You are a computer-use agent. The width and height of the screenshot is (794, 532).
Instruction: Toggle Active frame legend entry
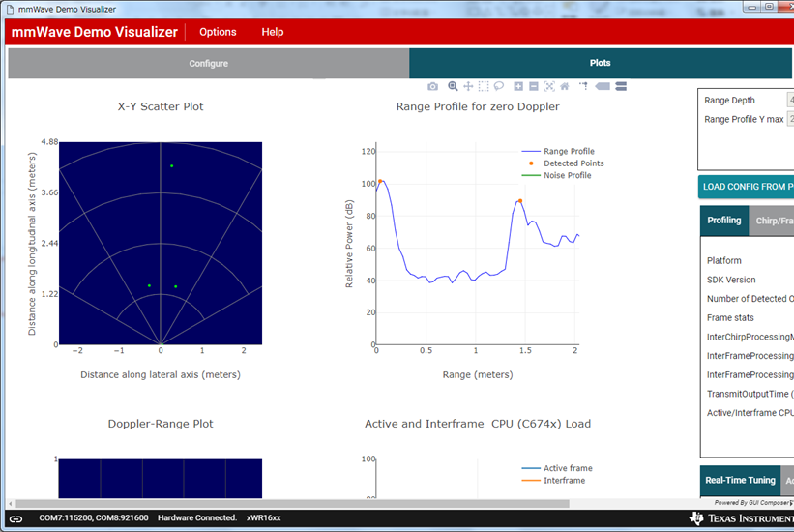click(557, 468)
